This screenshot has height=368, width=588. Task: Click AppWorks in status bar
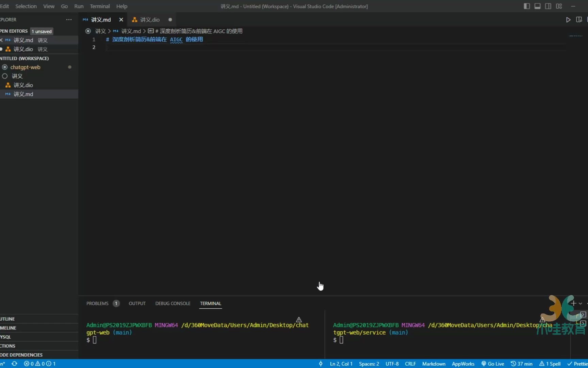463,364
